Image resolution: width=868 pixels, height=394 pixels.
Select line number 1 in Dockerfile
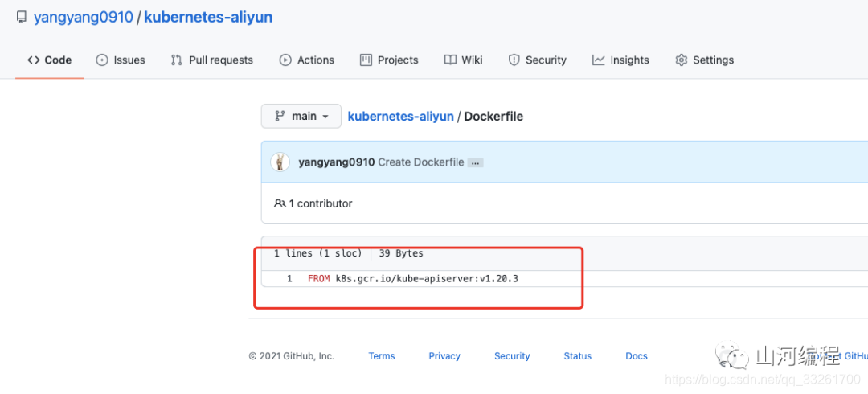pos(289,279)
